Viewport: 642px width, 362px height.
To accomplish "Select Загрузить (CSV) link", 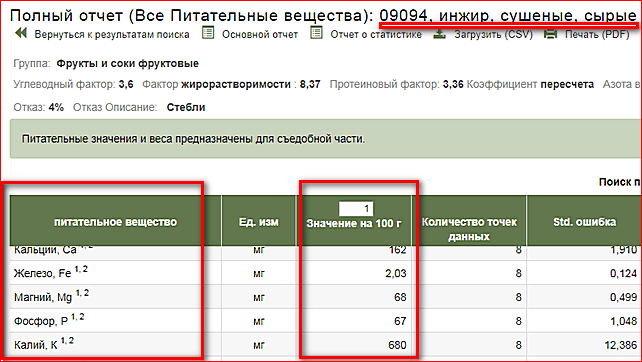I will [x=493, y=34].
